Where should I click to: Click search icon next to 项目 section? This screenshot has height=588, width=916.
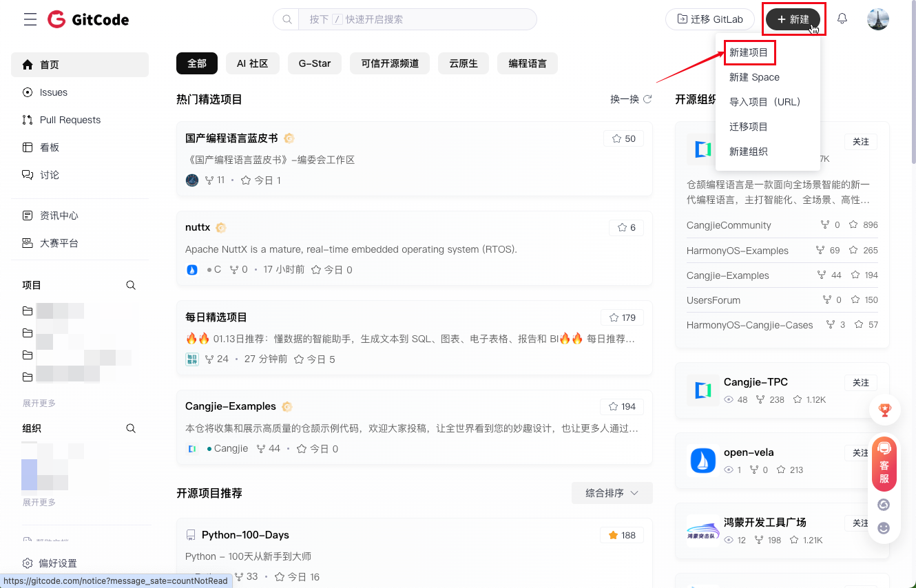pyautogui.click(x=131, y=285)
